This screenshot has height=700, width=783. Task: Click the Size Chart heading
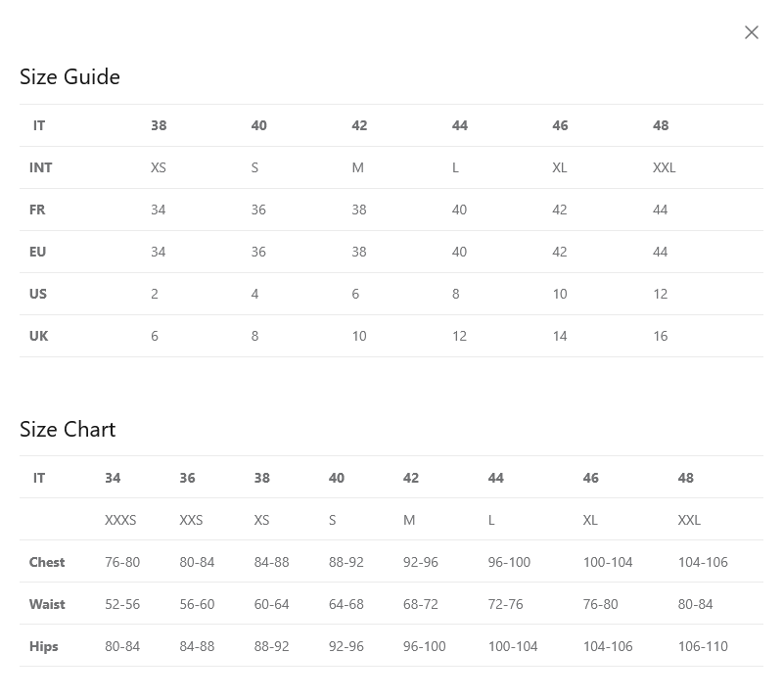coord(68,430)
